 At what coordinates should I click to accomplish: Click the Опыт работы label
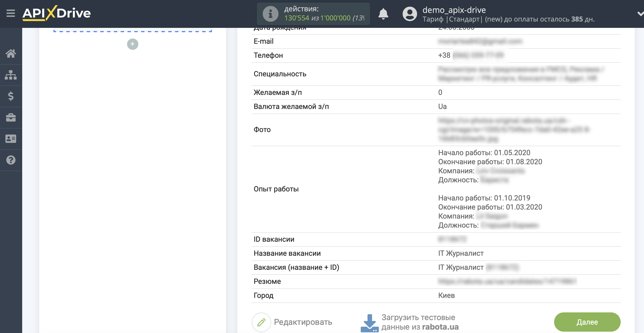276,189
